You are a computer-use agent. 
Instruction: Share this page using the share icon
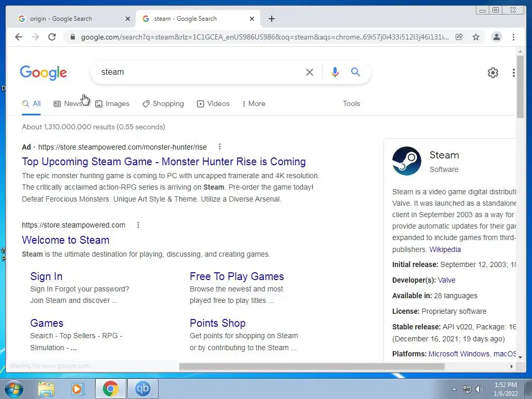459,37
